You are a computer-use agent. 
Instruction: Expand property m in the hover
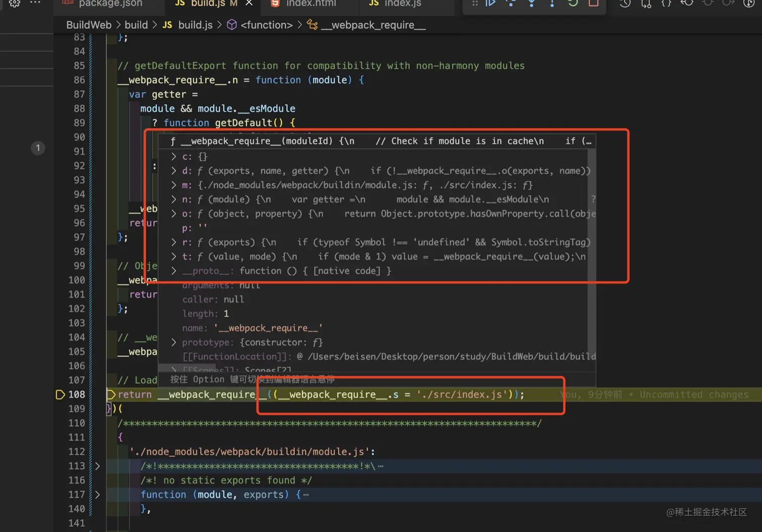(173, 185)
